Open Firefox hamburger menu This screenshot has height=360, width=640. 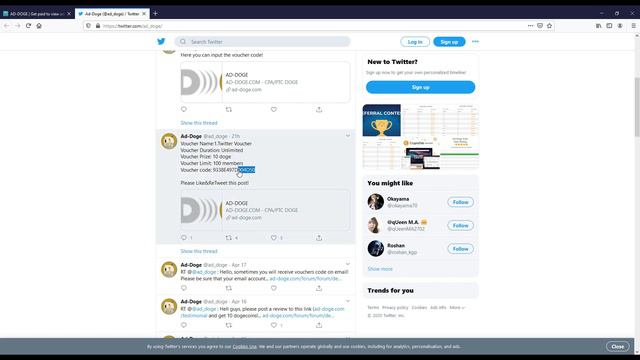pos(633,26)
